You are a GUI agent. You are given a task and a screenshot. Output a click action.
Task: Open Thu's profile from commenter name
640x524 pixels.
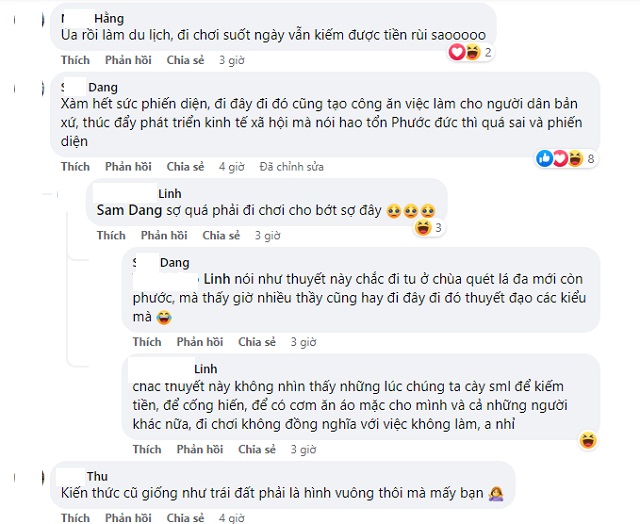click(98, 476)
